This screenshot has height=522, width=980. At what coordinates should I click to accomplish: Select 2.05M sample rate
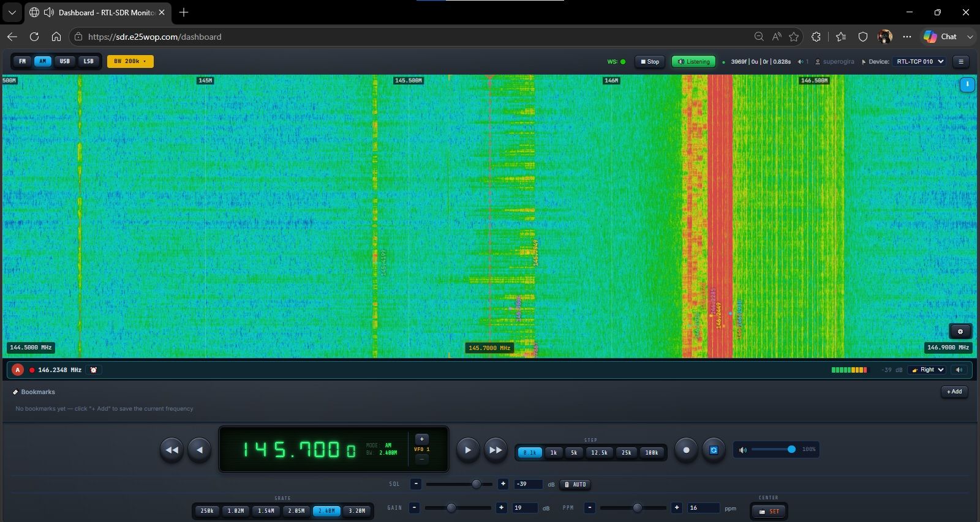(x=296, y=511)
